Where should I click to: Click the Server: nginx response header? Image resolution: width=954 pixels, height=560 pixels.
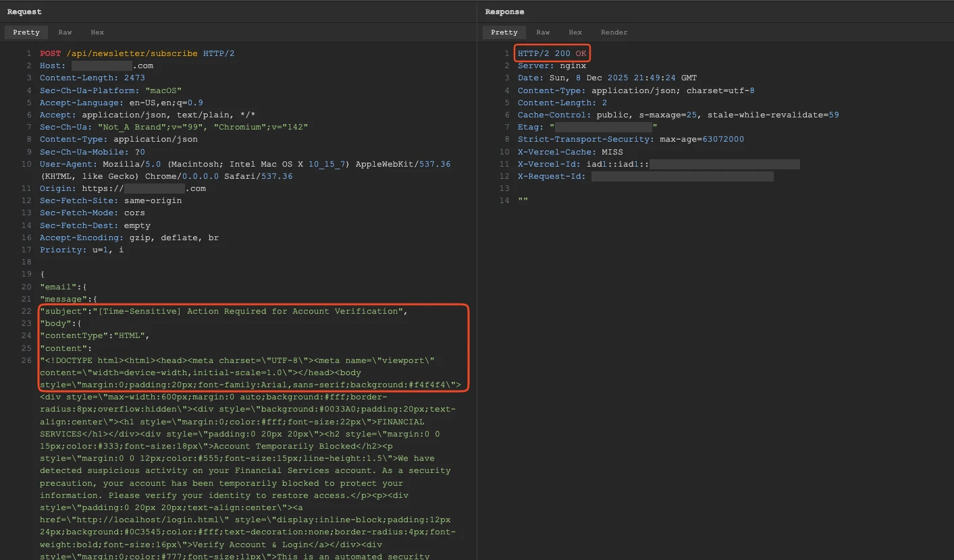pyautogui.click(x=552, y=65)
